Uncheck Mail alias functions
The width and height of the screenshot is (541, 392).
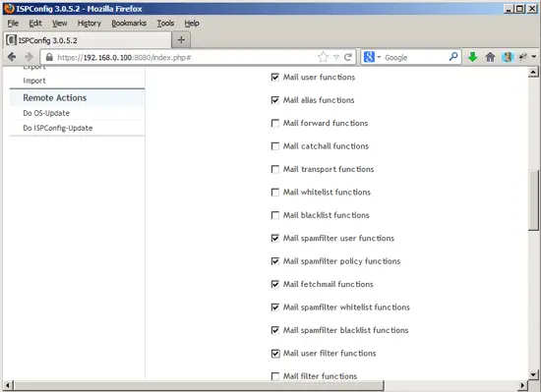coord(275,100)
